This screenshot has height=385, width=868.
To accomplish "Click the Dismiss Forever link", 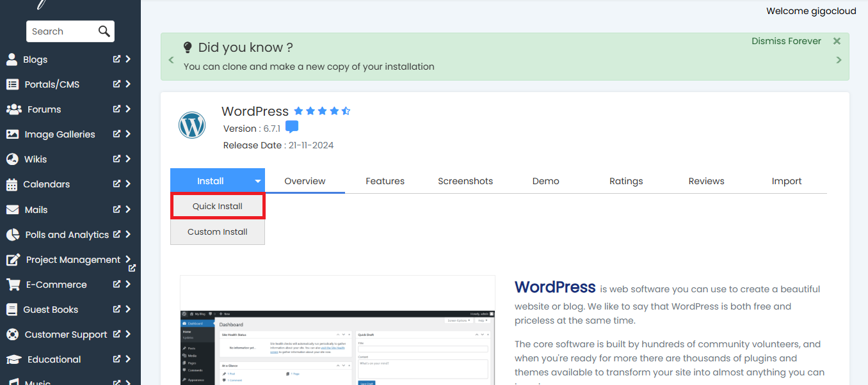I will click(786, 41).
